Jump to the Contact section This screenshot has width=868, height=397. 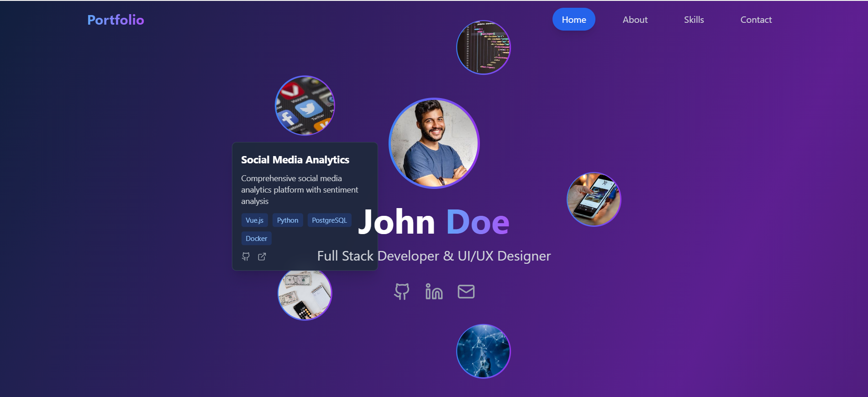click(x=756, y=20)
